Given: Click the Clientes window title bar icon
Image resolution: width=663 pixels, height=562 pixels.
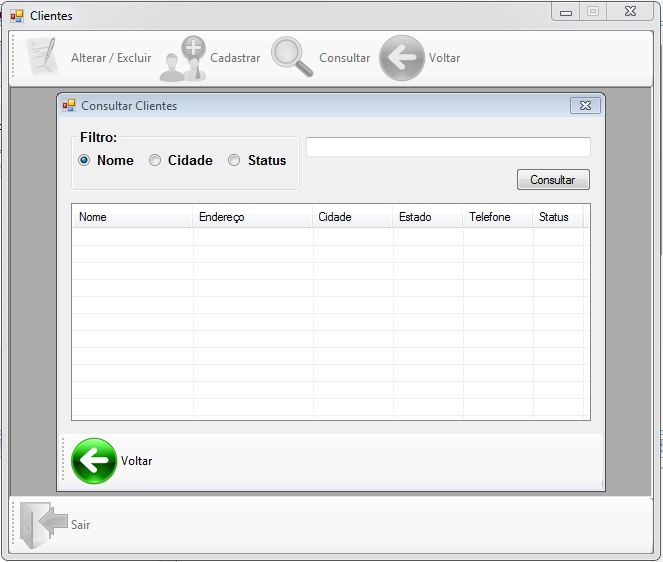Looking at the screenshot, I should click(17, 15).
